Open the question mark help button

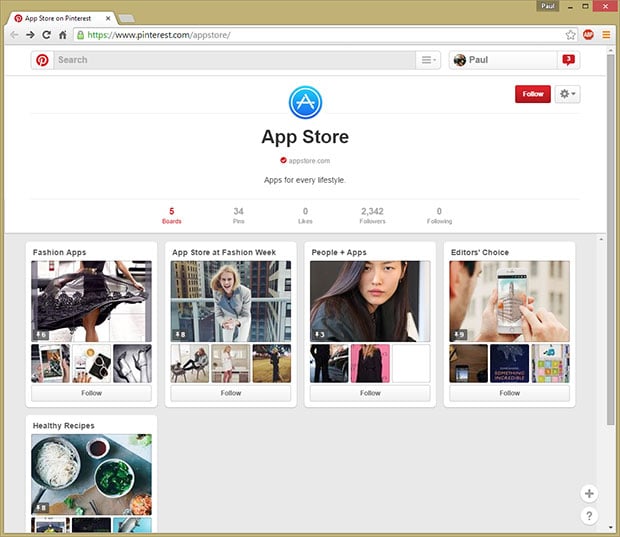pyautogui.click(x=589, y=516)
